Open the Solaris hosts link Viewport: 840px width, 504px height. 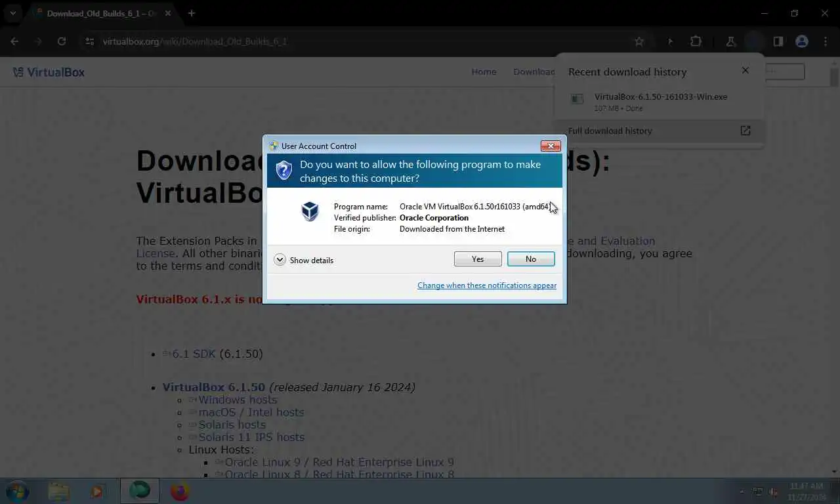click(232, 425)
